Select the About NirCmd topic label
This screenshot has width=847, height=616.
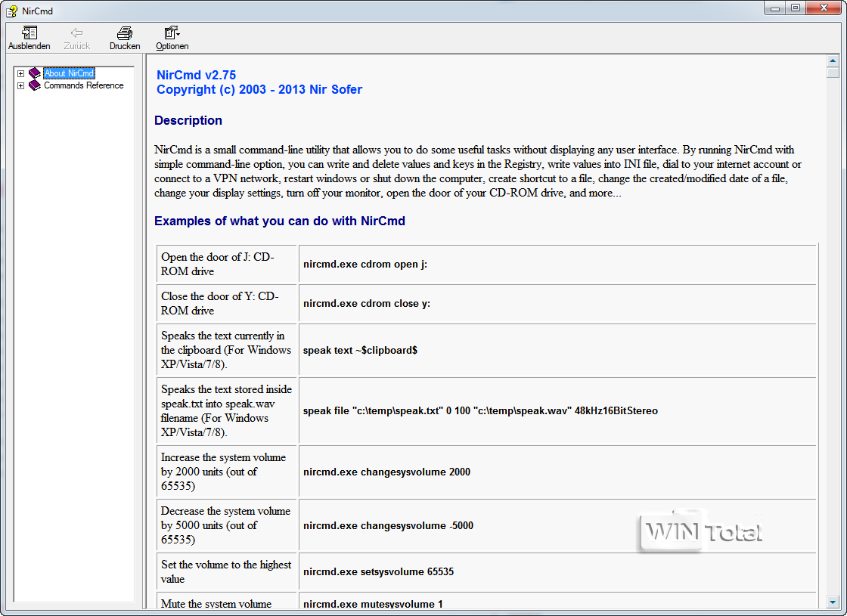pyautogui.click(x=69, y=73)
